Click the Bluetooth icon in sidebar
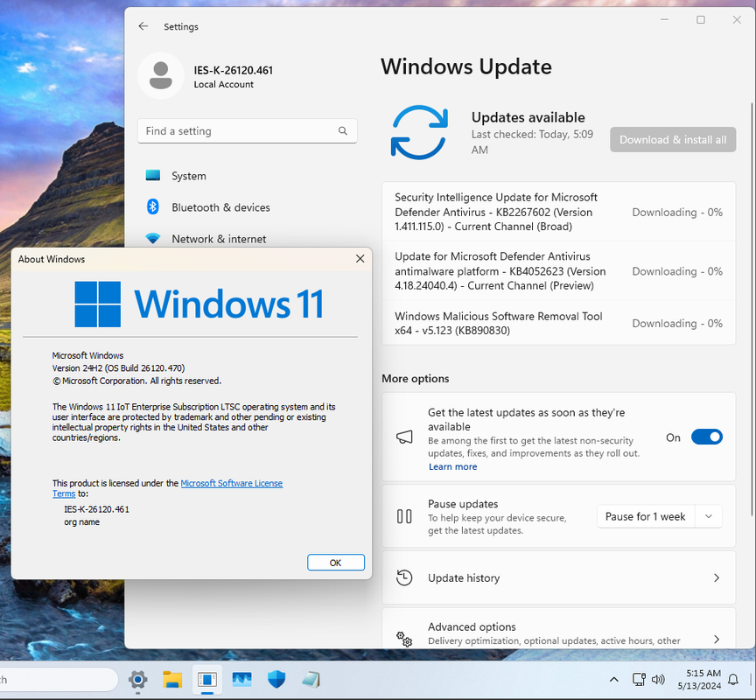 coord(153,206)
